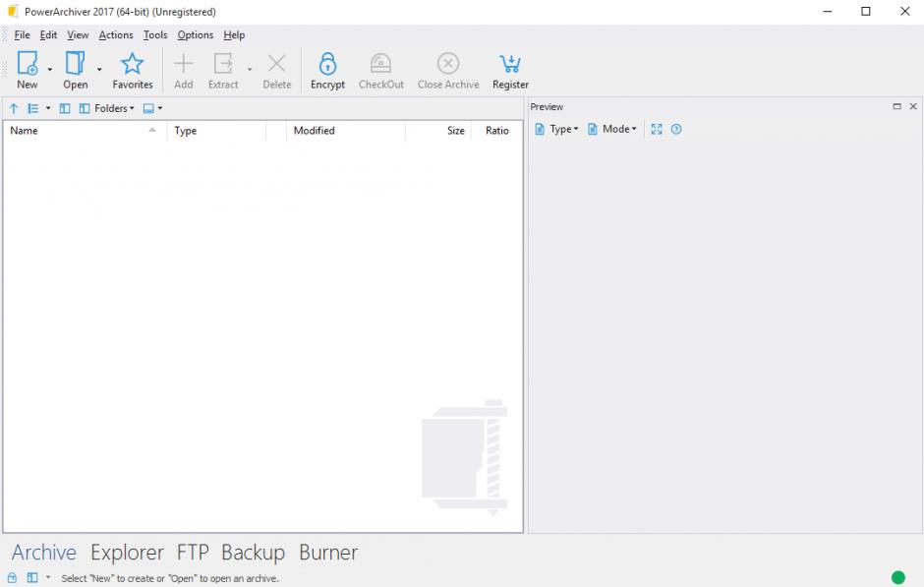
Task: Expand the dropdown arrow next to Open
Action: (99, 70)
